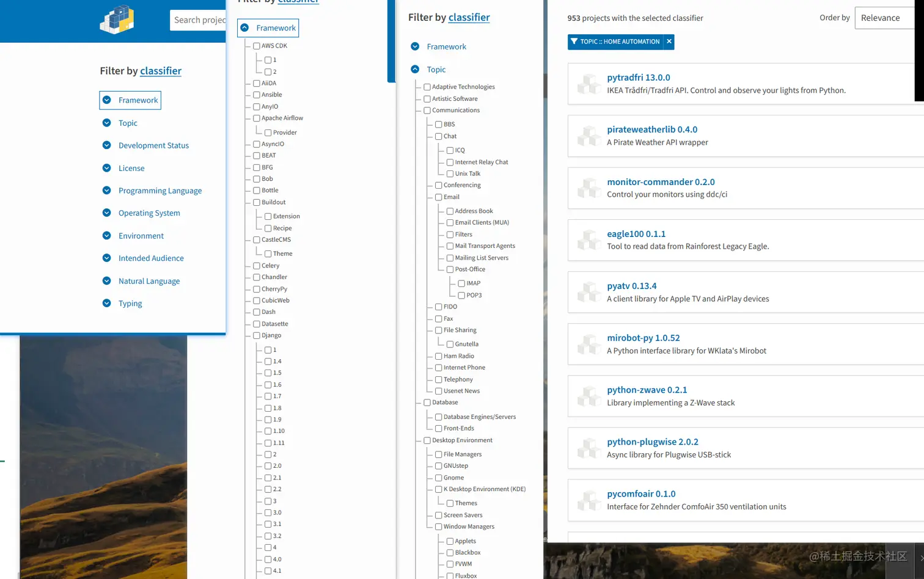The width and height of the screenshot is (924, 579).
Task: Check the Apache Airflow checkbox
Action: tap(257, 118)
